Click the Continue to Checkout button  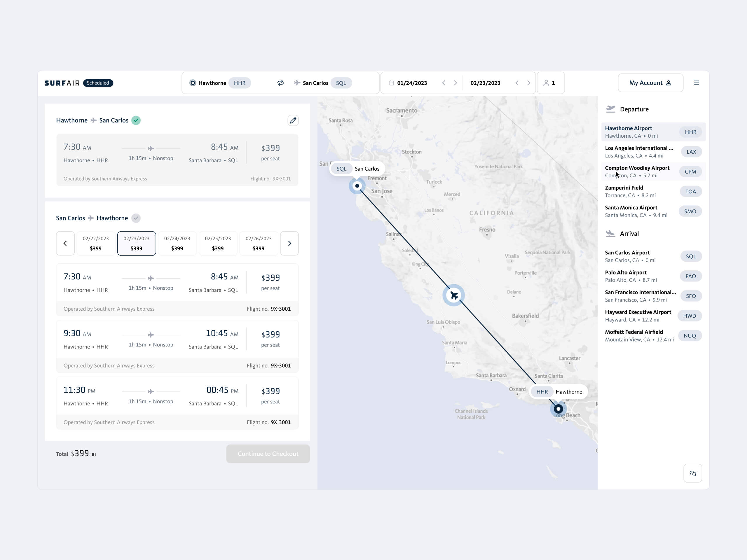pyautogui.click(x=268, y=454)
